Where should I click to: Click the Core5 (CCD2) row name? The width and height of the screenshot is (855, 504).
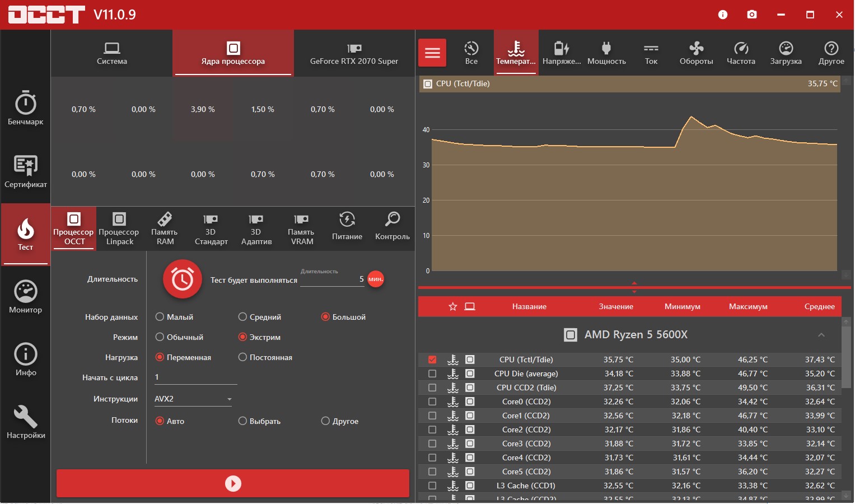pos(526,472)
